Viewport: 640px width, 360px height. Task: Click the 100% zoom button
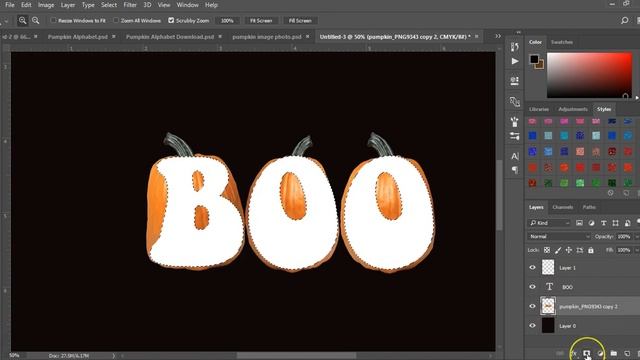click(227, 20)
